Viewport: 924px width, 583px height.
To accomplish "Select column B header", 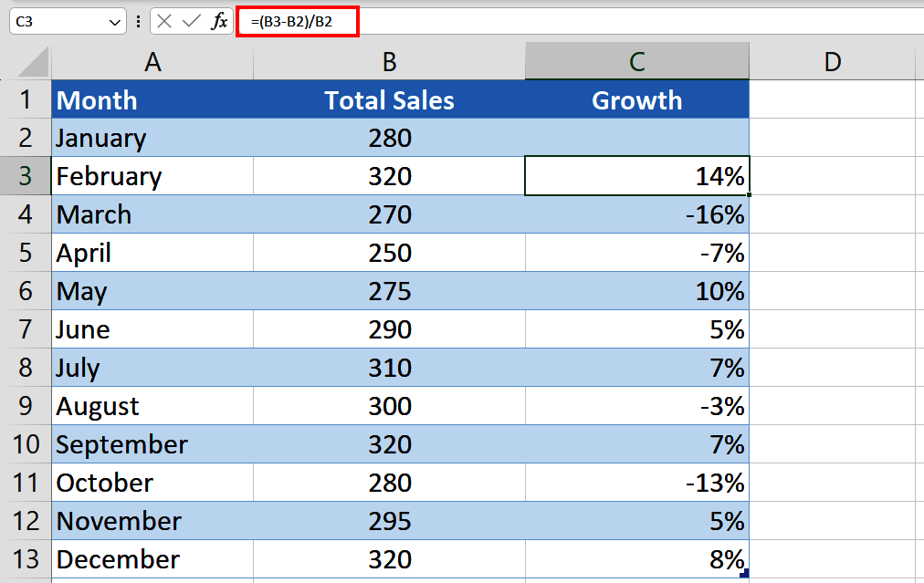I will pos(389,61).
